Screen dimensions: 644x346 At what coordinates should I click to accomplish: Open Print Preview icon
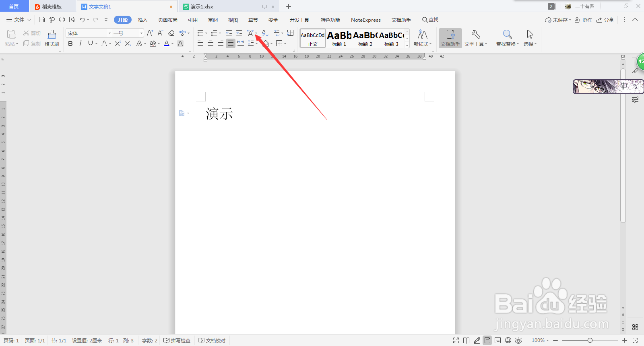click(72, 20)
